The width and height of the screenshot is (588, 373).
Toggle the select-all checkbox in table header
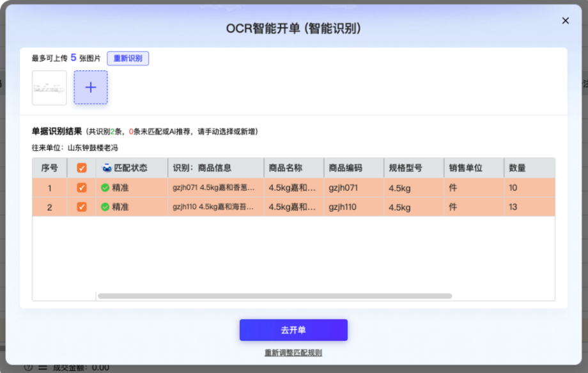pos(81,168)
